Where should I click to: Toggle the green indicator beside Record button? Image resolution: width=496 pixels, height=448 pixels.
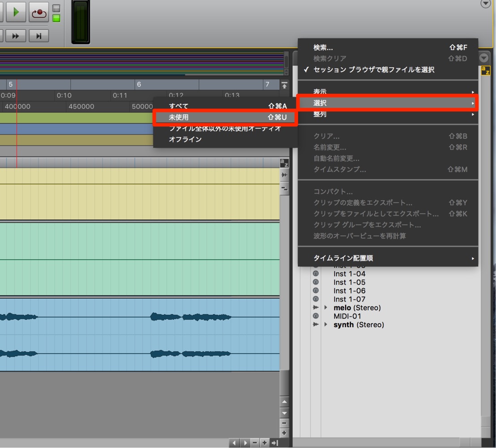56,18
